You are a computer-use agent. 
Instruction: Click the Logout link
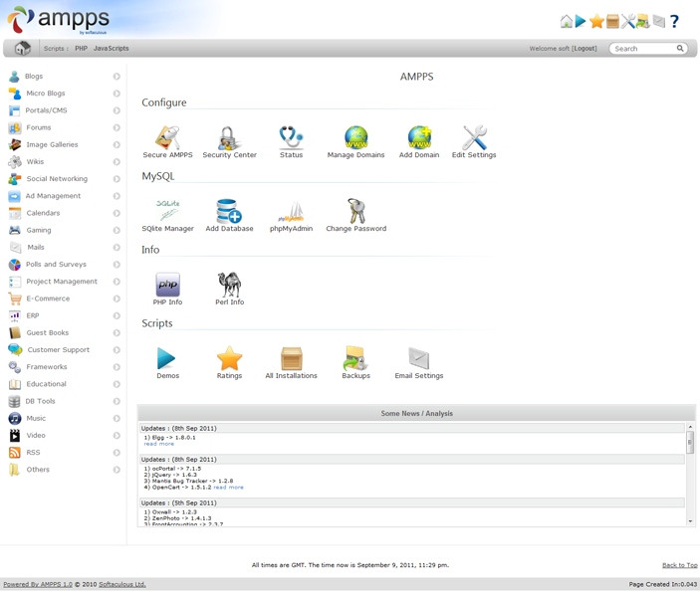(583, 48)
